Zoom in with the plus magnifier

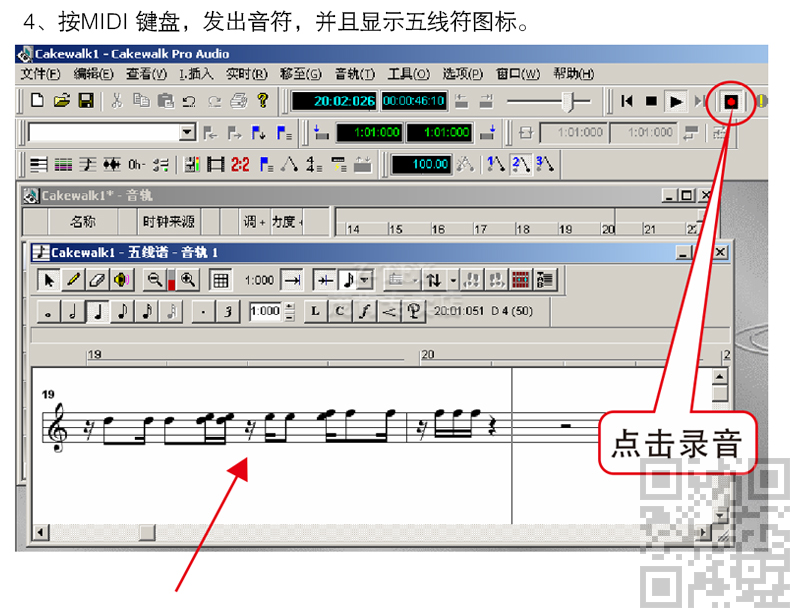(188, 280)
